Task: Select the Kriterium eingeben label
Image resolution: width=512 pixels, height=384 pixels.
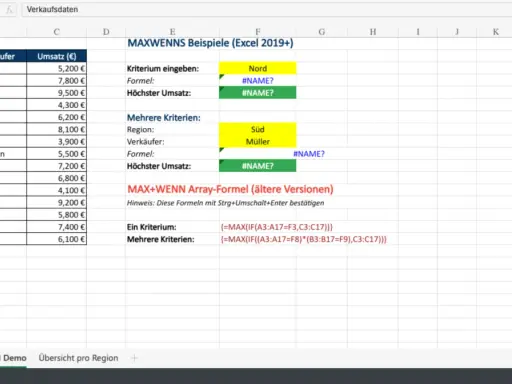Action: click(x=163, y=69)
